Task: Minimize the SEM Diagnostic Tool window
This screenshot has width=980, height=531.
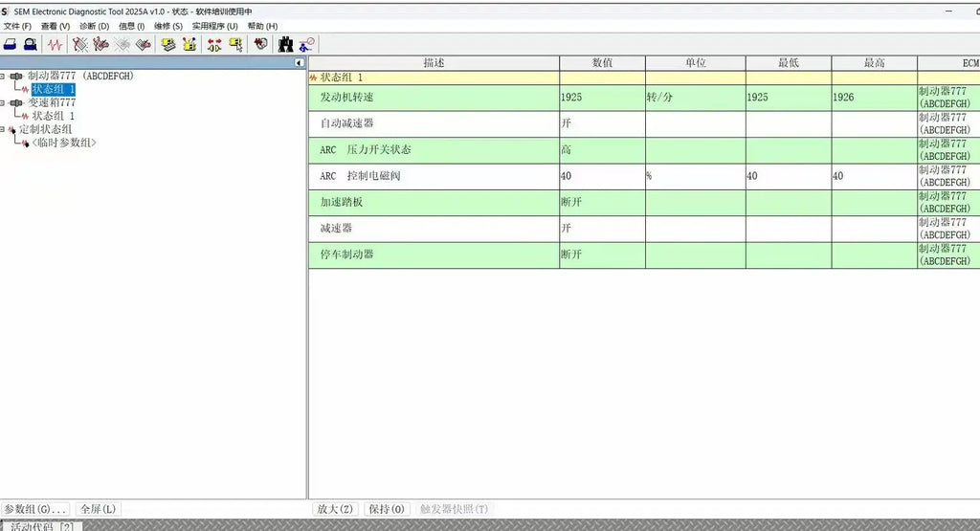Action: (948, 11)
